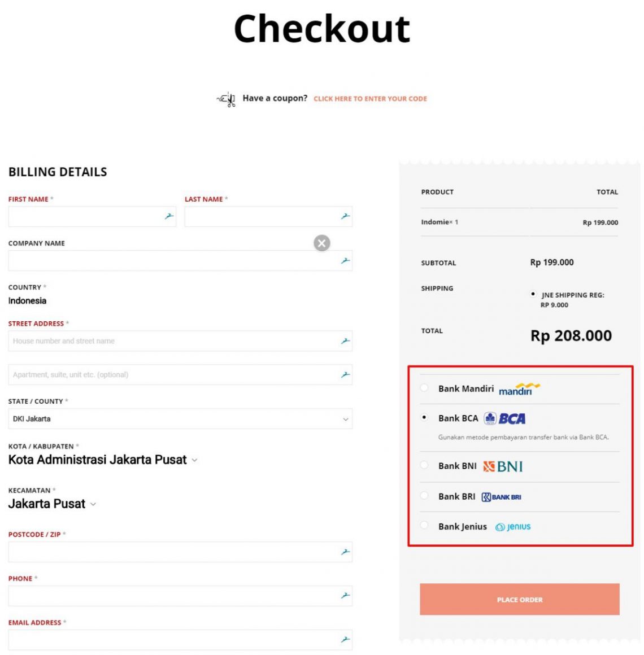The width and height of the screenshot is (644, 655).
Task: Click the Mandiri bank logo
Action: click(519, 388)
